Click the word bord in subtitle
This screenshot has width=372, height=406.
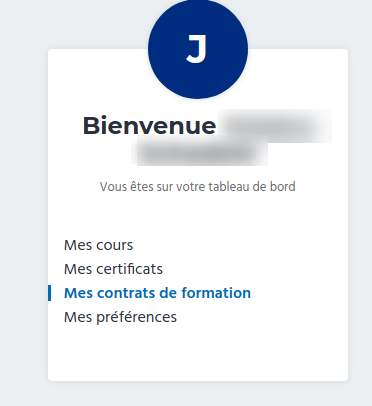283,187
